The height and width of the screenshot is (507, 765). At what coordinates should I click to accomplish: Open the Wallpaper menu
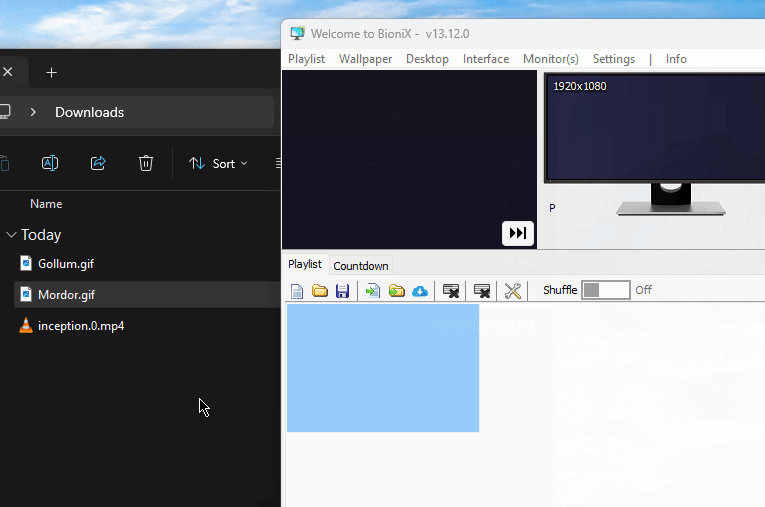[365, 59]
